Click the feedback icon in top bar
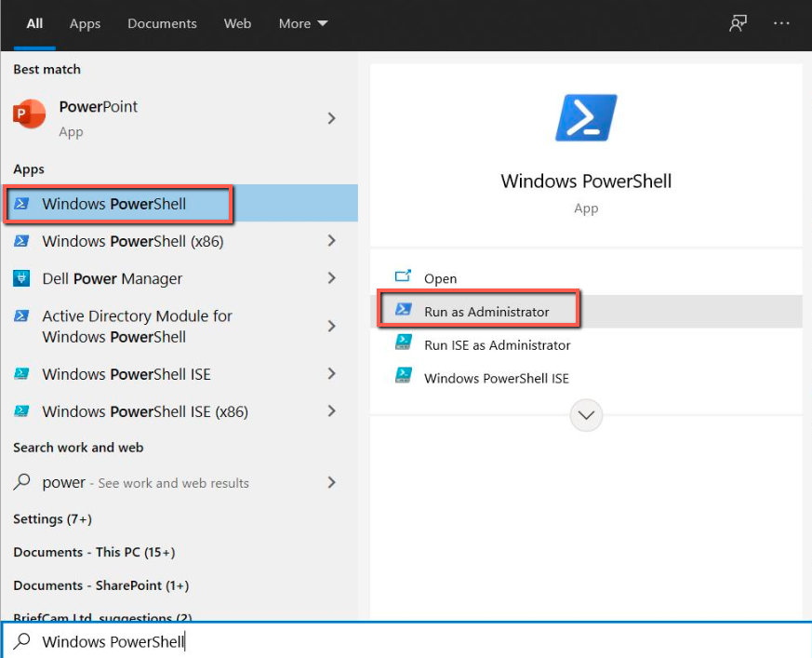This screenshot has width=812, height=658. tap(738, 24)
